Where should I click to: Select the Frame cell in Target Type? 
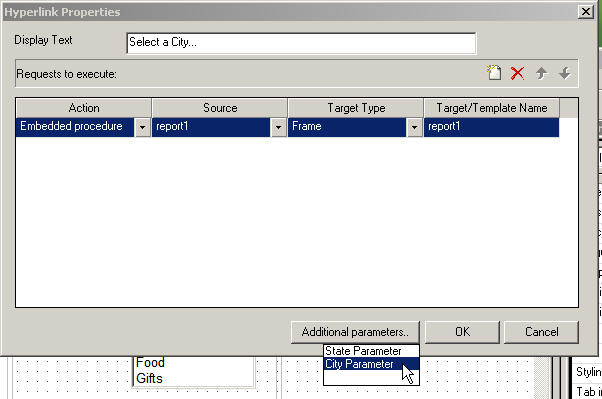point(347,127)
